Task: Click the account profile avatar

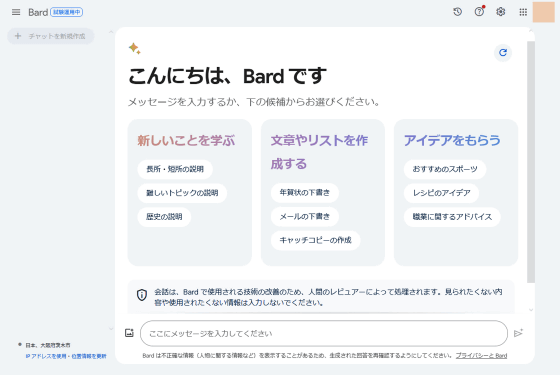Action: point(544,12)
